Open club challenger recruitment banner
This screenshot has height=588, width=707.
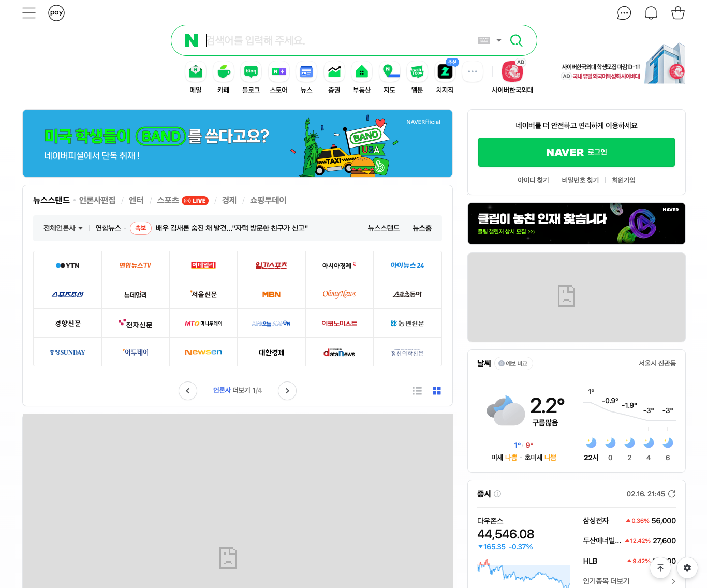point(577,224)
